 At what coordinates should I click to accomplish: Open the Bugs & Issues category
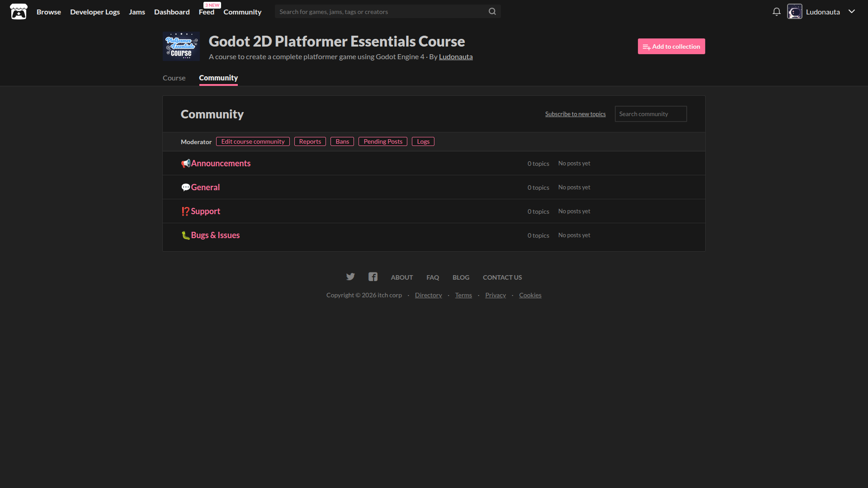tap(215, 235)
